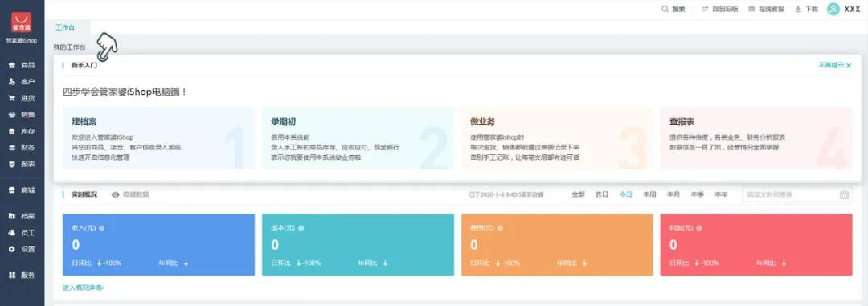Click the 搜索 search magnifier icon

(665, 9)
